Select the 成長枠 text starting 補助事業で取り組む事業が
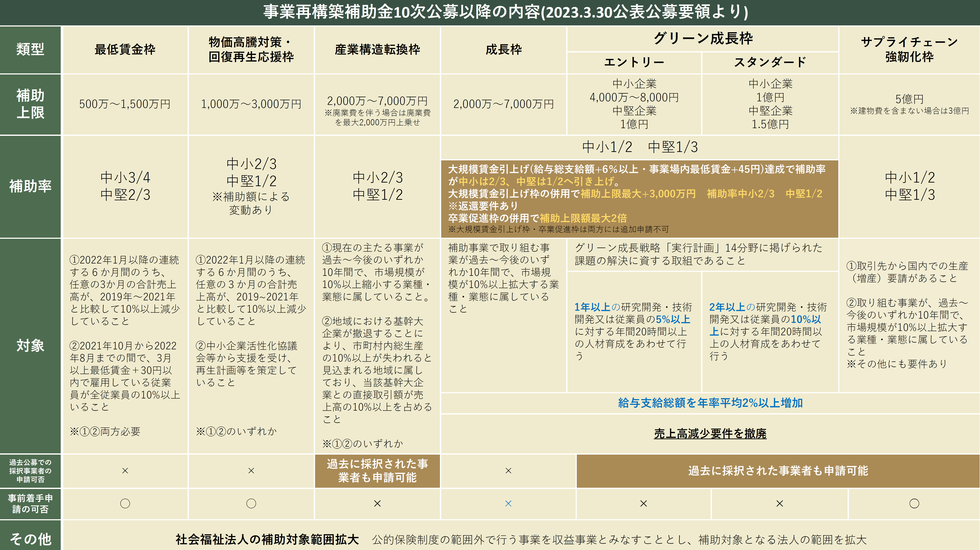The image size is (980, 550). tap(503, 278)
